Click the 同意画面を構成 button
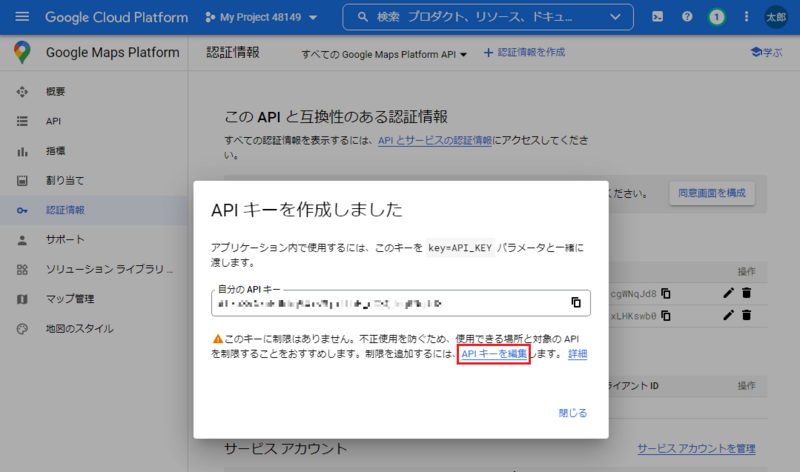 [x=711, y=192]
